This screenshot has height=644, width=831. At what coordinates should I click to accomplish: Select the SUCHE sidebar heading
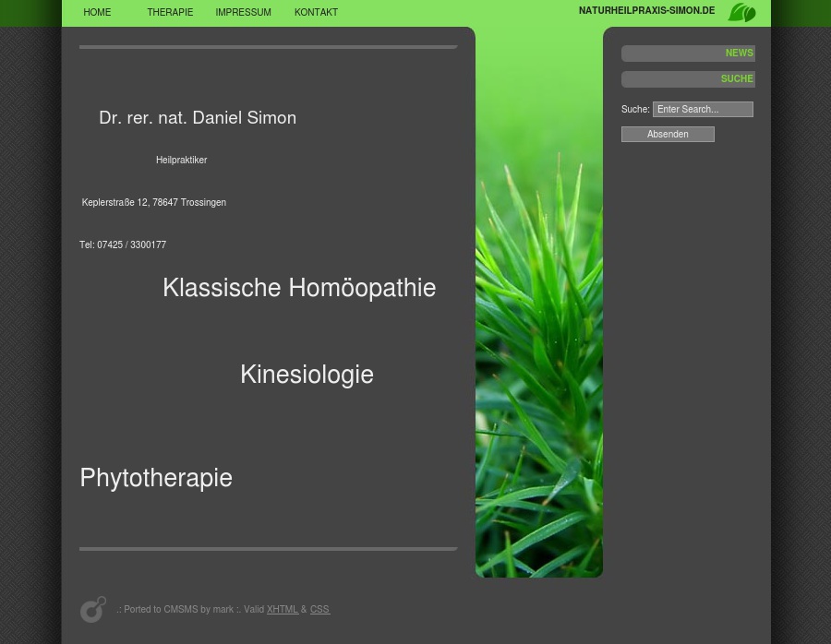[736, 79]
